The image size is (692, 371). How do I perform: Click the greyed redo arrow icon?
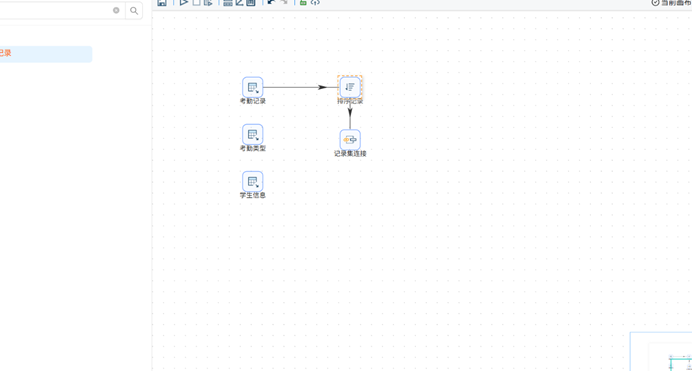coord(284,2)
